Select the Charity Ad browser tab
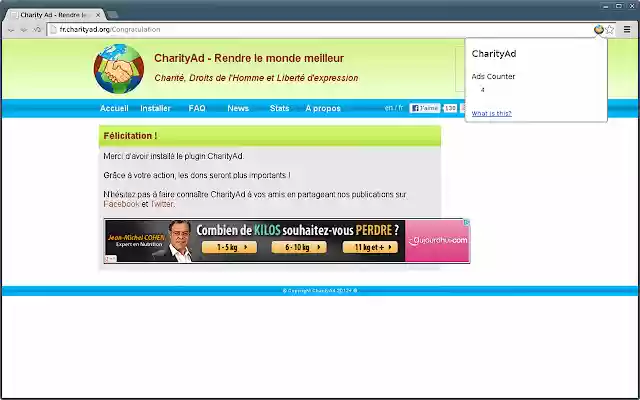640x400 pixels. (54, 15)
